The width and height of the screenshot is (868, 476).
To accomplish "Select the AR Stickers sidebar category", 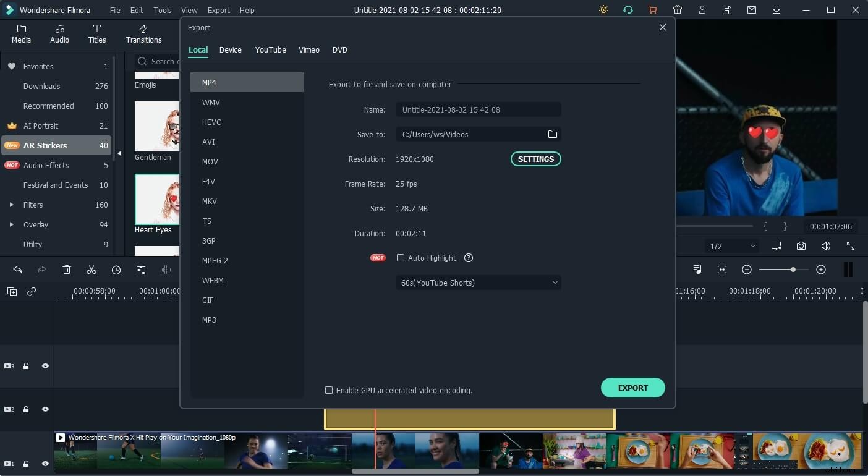I will point(49,145).
